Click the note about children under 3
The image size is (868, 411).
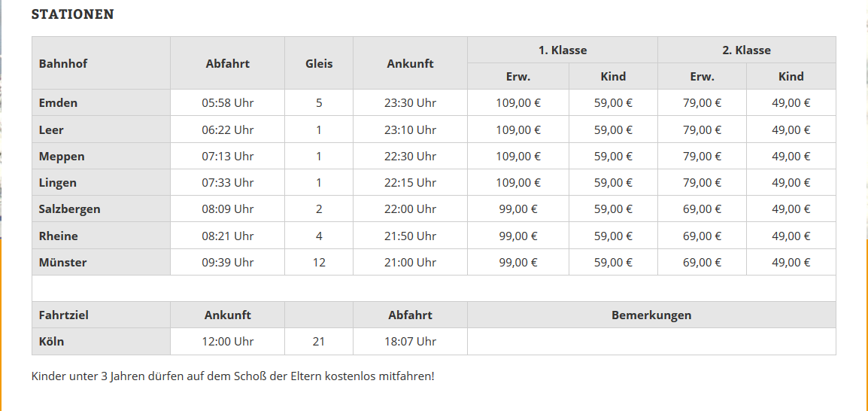(x=232, y=376)
